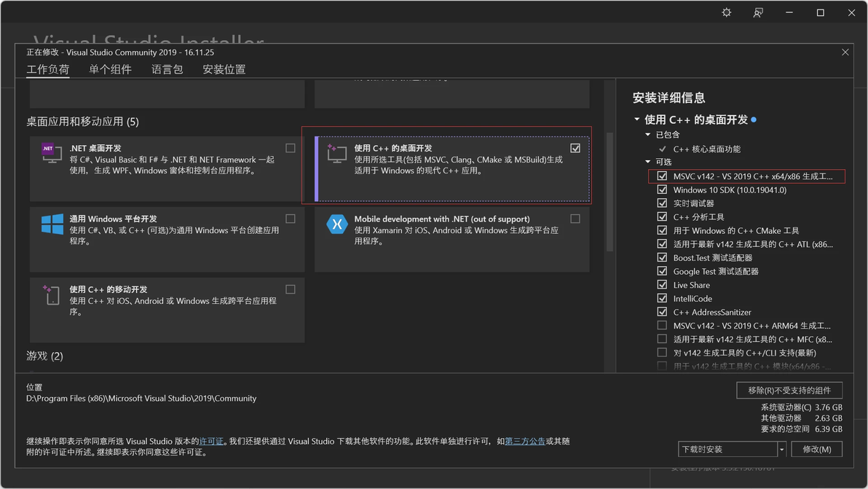Click the 修改(M) button
Viewport: 868px width, 489px height.
tap(817, 449)
